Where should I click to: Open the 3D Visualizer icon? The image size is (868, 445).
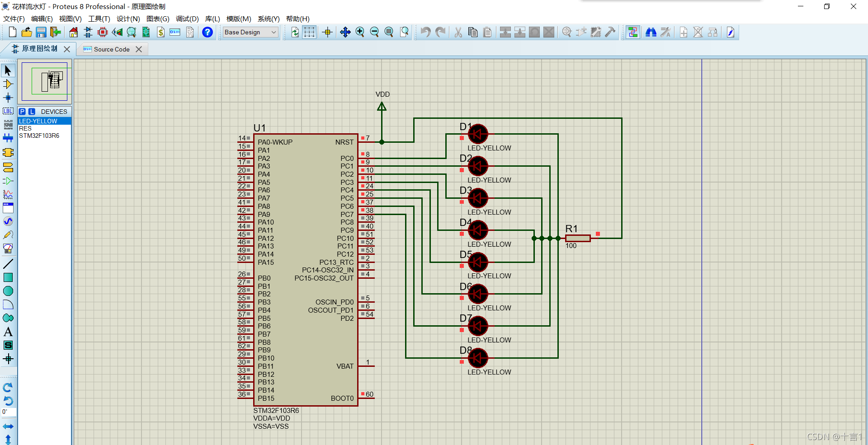117,32
